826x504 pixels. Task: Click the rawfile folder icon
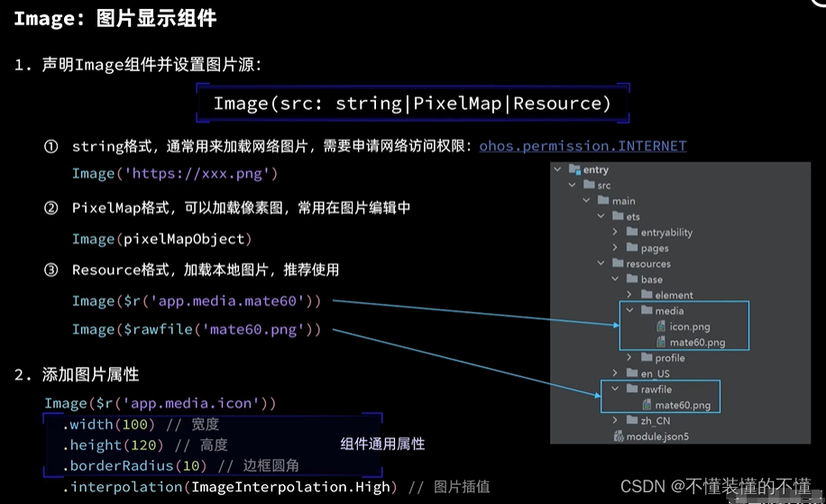632,389
